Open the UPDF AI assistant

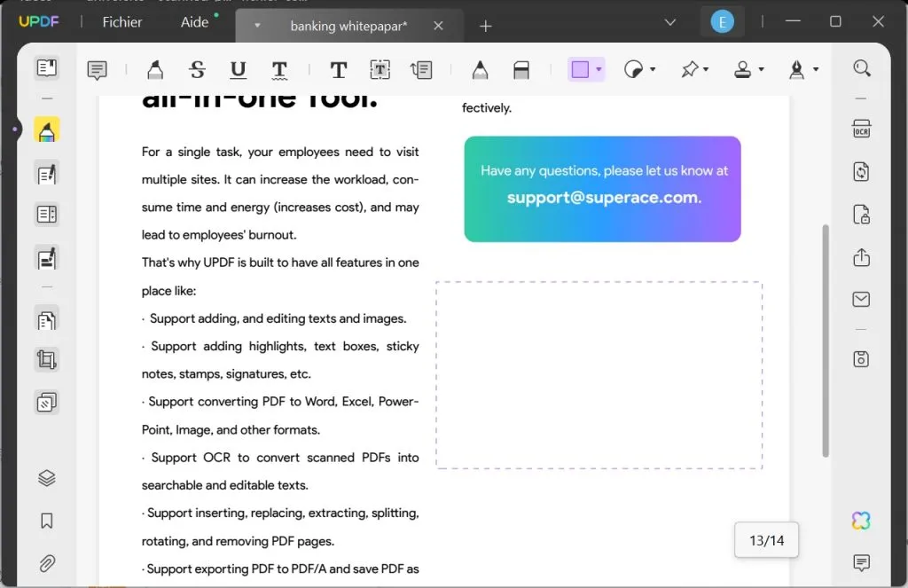[x=861, y=521]
